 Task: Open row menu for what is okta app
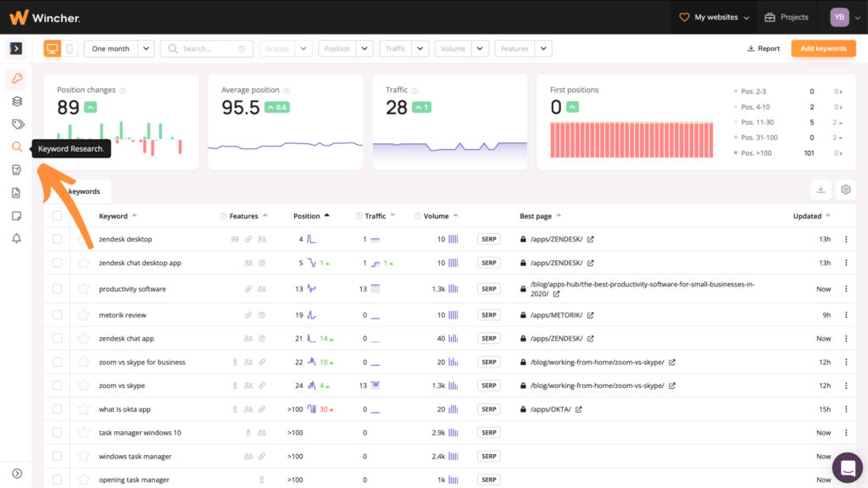click(x=846, y=409)
